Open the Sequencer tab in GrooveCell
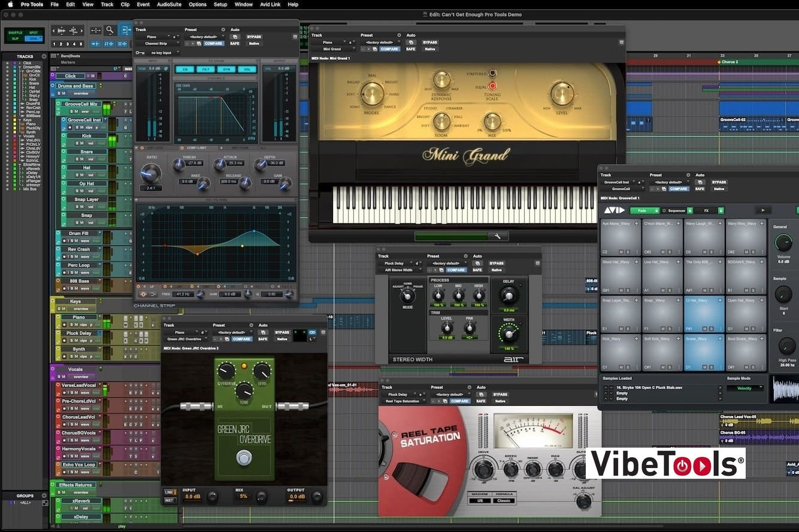The width and height of the screenshot is (799, 532). tap(677, 211)
